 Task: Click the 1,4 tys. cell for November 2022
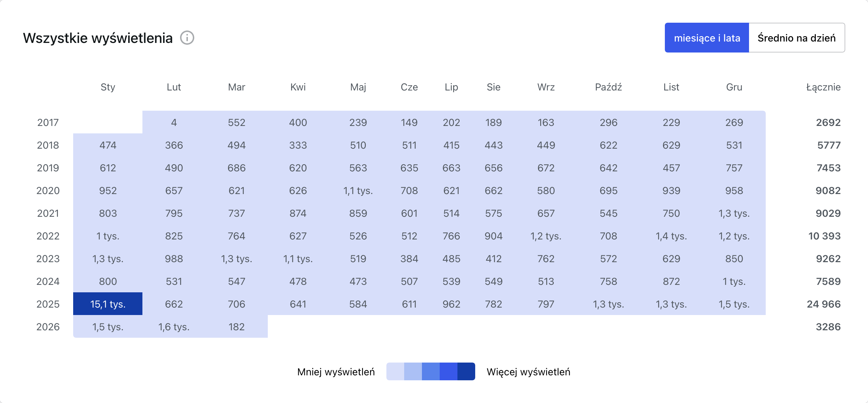pyautogui.click(x=671, y=236)
